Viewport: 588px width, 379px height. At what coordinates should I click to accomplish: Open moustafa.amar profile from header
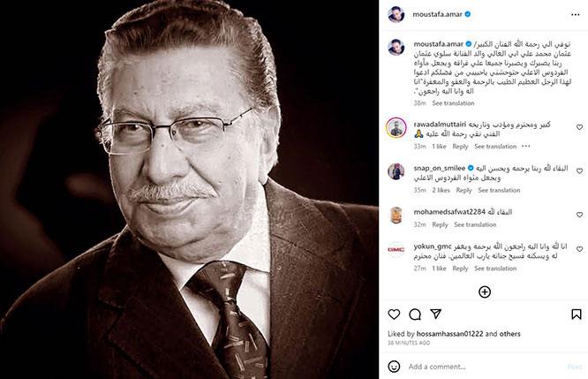(x=437, y=15)
